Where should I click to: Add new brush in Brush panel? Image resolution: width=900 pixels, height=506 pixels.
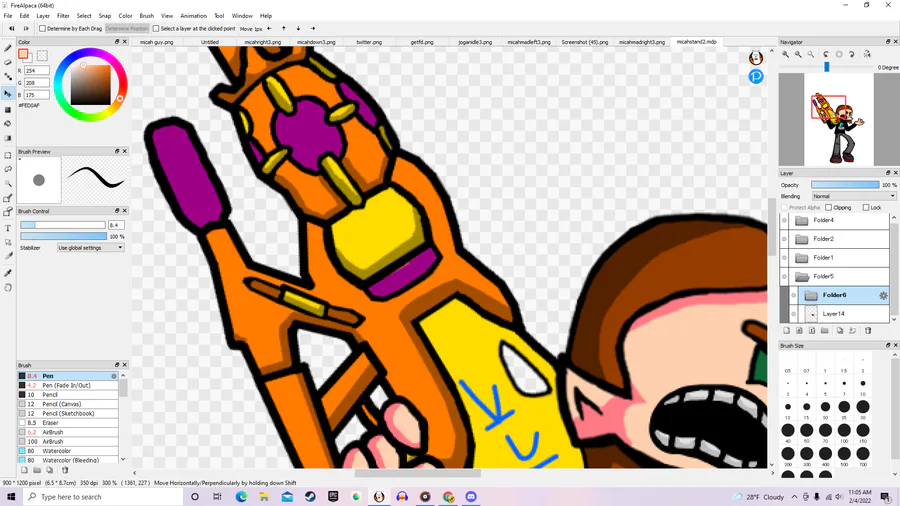point(24,470)
